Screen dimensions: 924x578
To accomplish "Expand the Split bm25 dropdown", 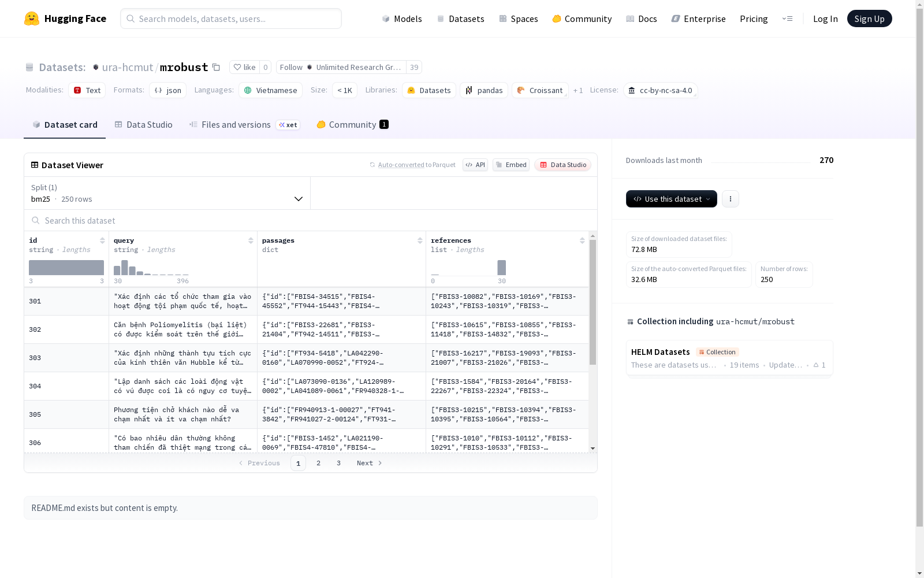I will (x=167, y=193).
